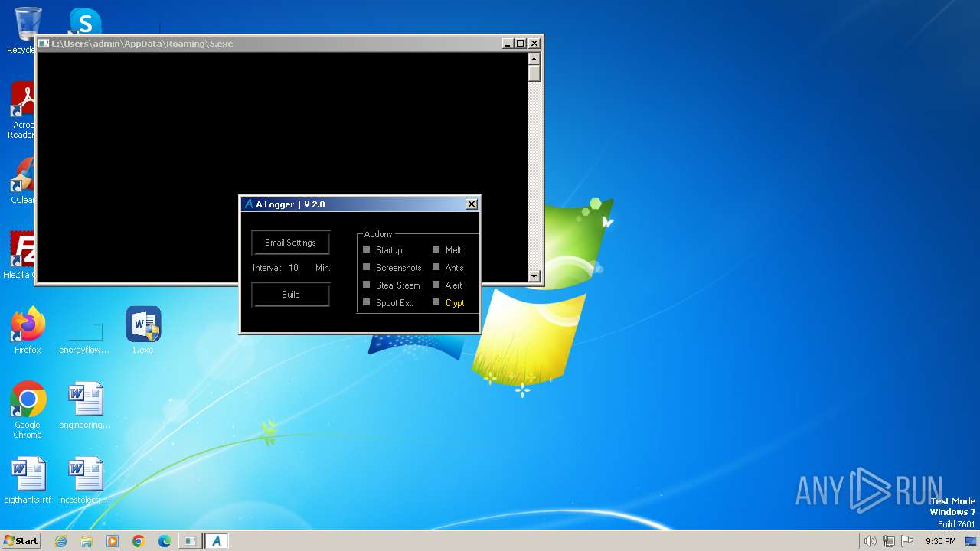Image resolution: width=980 pixels, height=551 pixels.
Task: Toggle the Crypt addon checkbox
Action: point(436,302)
